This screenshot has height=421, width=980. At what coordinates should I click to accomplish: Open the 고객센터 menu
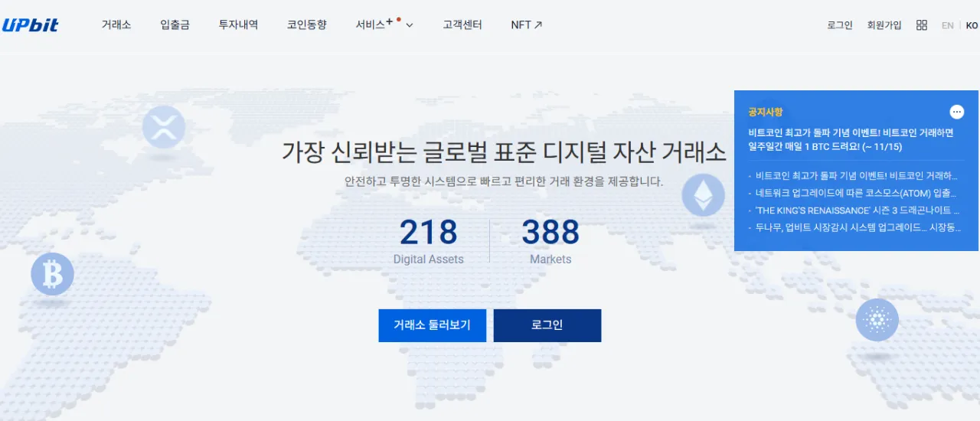pyautogui.click(x=462, y=24)
